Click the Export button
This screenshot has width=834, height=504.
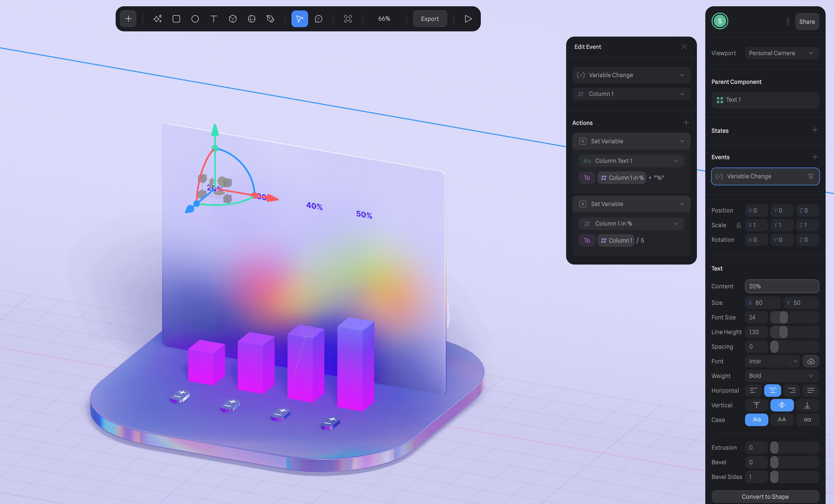tap(430, 19)
